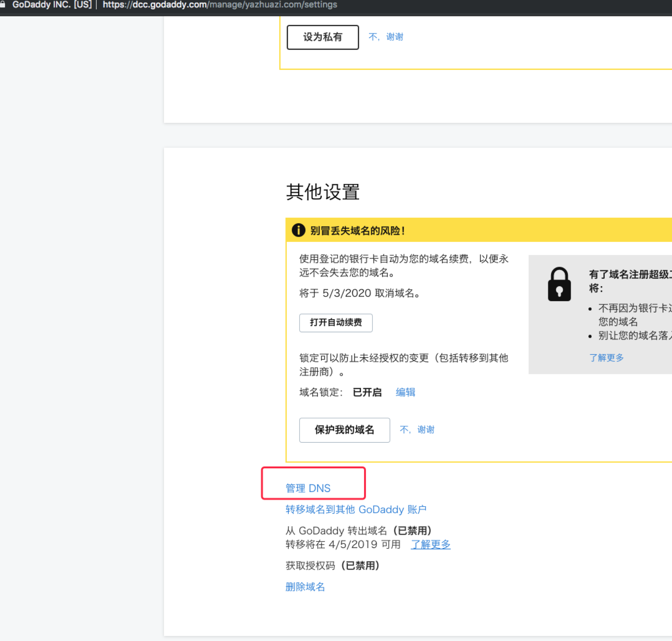Click the large black padlock icon
This screenshot has height=641, width=672.
tap(559, 285)
